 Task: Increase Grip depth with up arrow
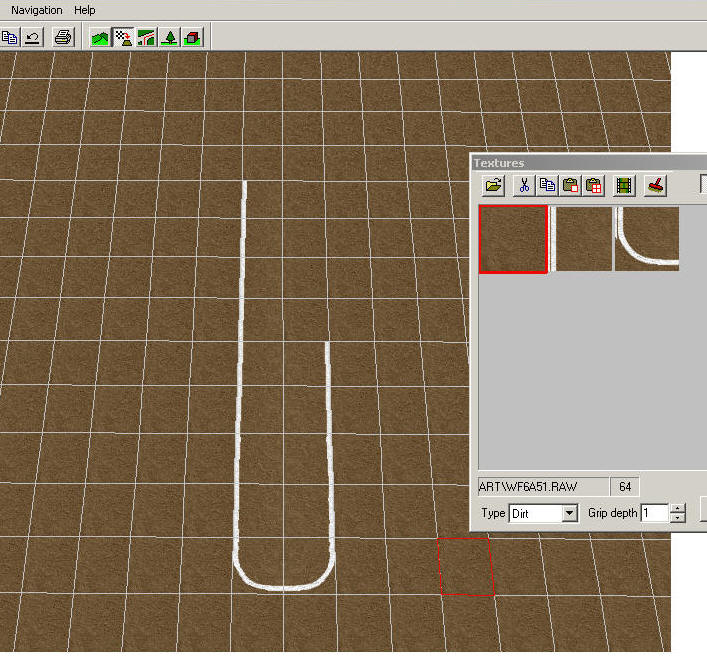coord(678,508)
